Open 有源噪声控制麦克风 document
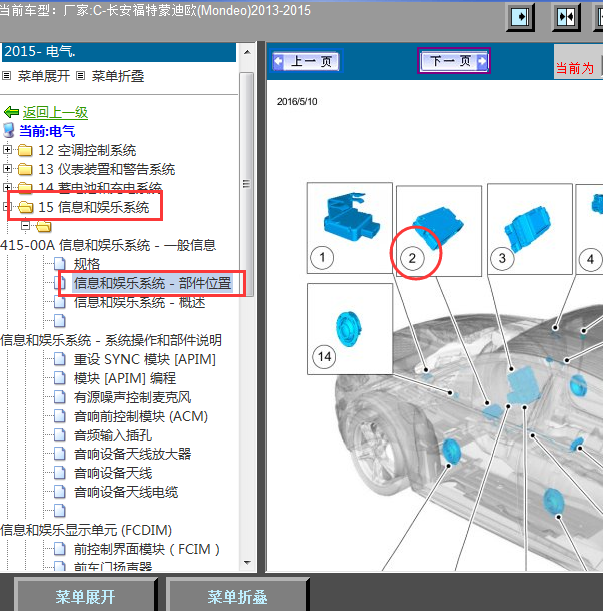 (133, 397)
